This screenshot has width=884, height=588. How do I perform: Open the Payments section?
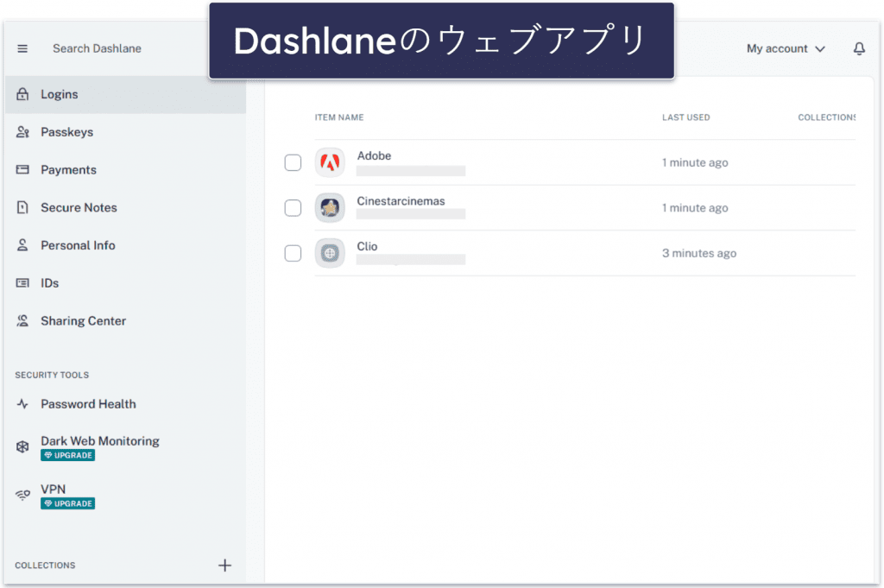pyautogui.click(x=126, y=170)
